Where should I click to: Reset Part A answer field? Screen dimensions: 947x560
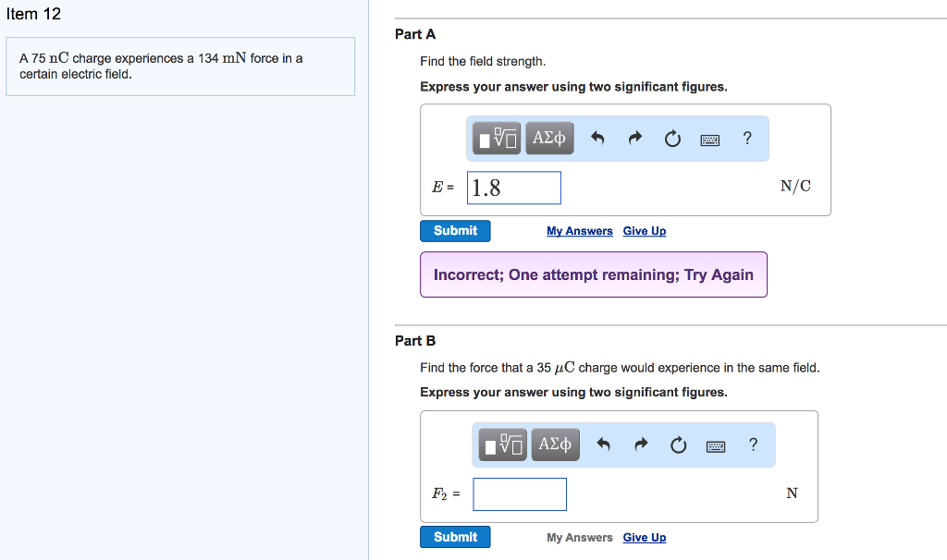tap(672, 140)
